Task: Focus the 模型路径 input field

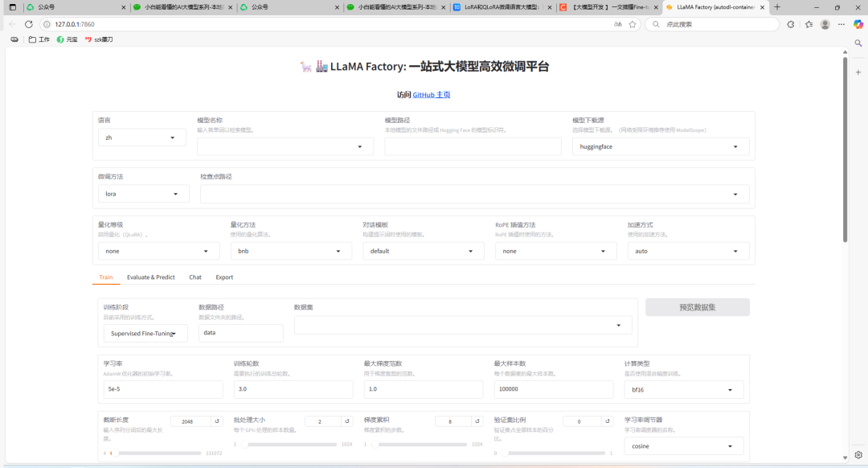Action: pyautogui.click(x=473, y=147)
